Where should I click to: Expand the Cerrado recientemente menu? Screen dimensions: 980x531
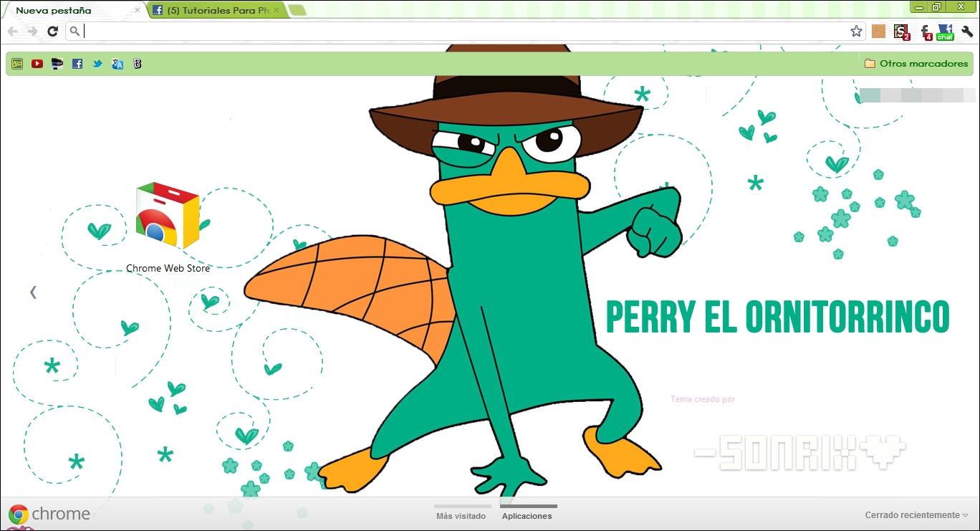(916, 515)
